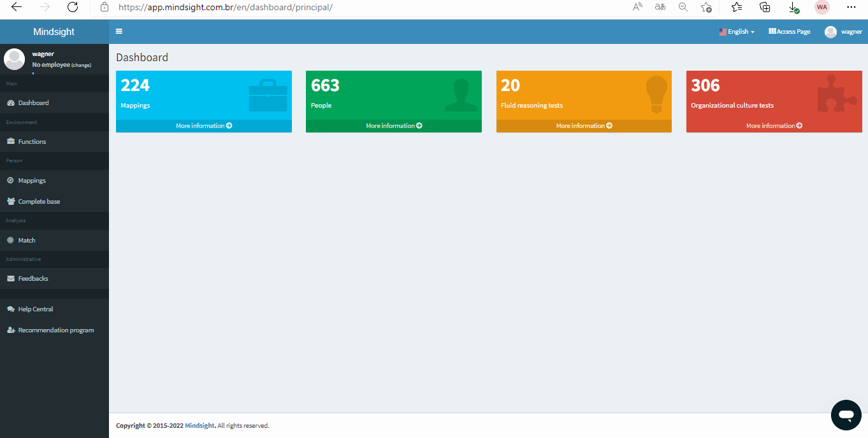Click the 224 Mappings count

(x=135, y=85)
